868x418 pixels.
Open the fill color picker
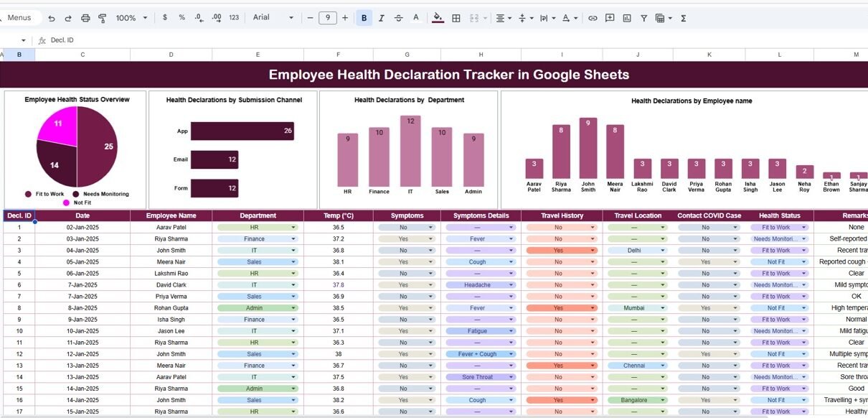click(x=438, y=18)
